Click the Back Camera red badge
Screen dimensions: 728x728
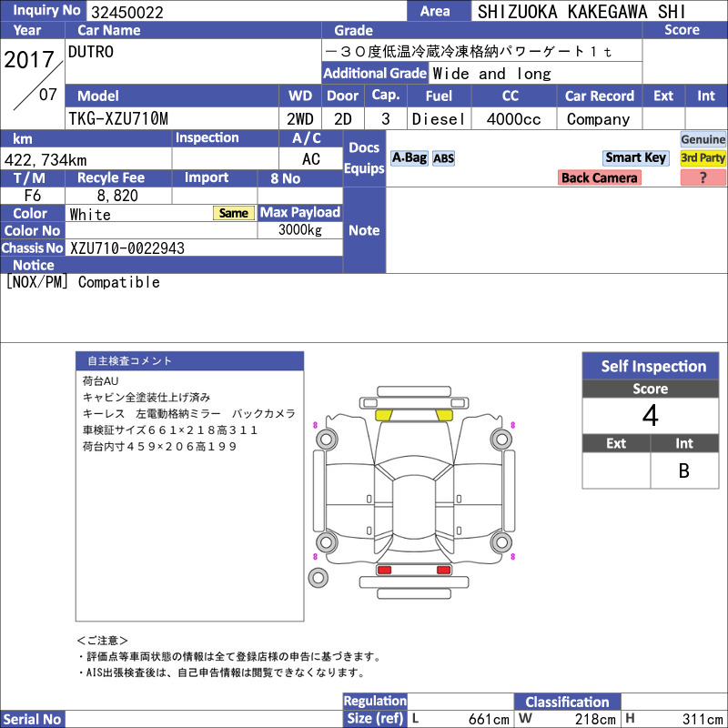599,177
